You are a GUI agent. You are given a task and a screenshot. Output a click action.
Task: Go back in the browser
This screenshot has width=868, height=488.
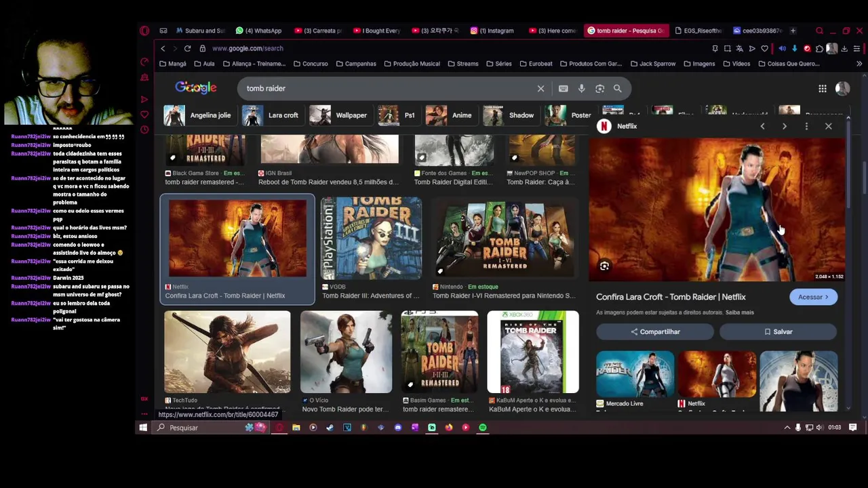(163, 49)
